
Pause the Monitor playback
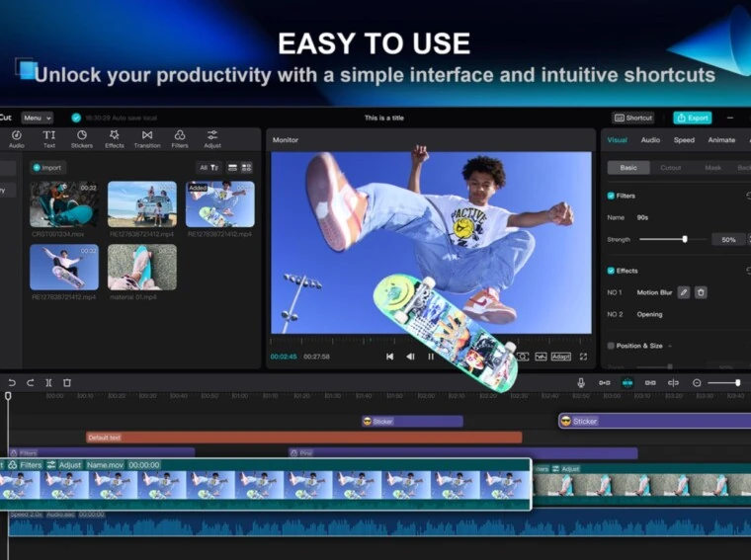[431, 357]
